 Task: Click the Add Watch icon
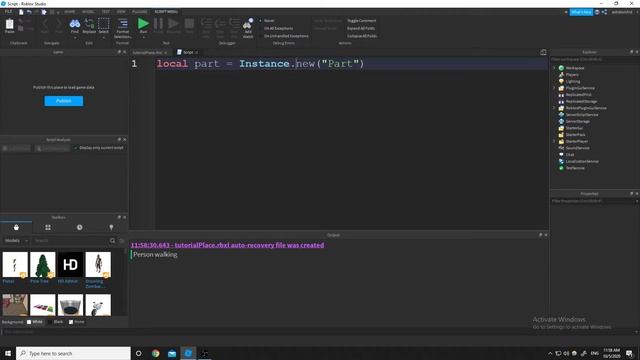[x=248, y=24]
